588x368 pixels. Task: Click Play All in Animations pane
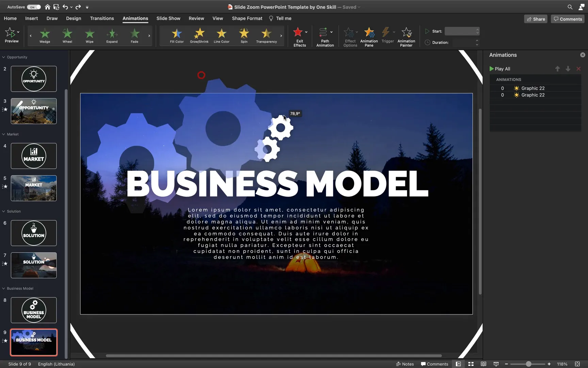(500, 69)
